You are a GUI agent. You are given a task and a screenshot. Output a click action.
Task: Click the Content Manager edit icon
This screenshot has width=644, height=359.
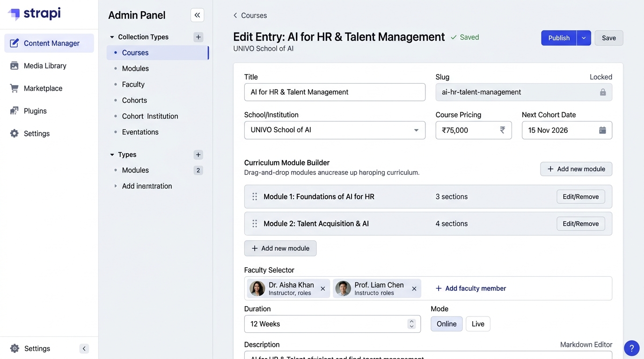coord(15,43)
